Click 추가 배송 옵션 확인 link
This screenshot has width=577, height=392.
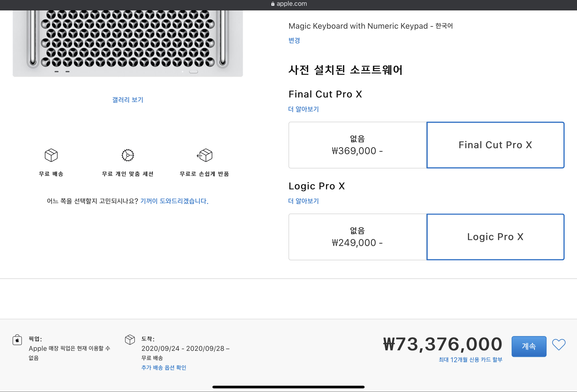point(164,367)
